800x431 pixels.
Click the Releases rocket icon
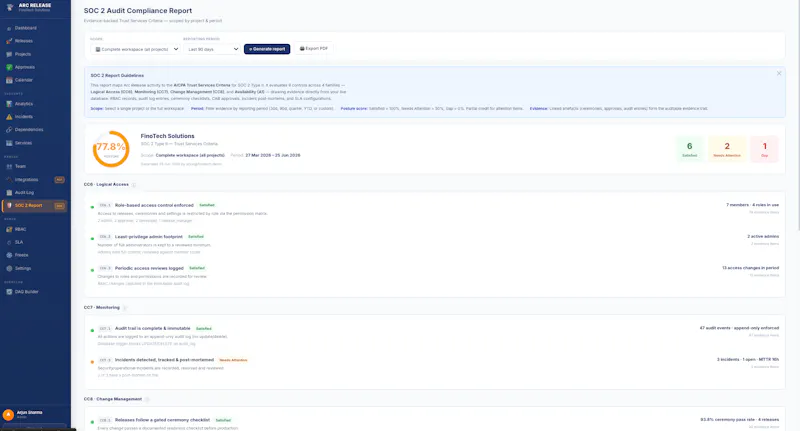pyautogui.click(x=9, y=41)
